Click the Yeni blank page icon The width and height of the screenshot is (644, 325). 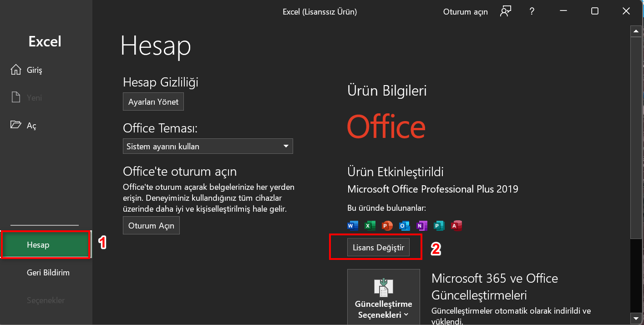pos(16,97)
